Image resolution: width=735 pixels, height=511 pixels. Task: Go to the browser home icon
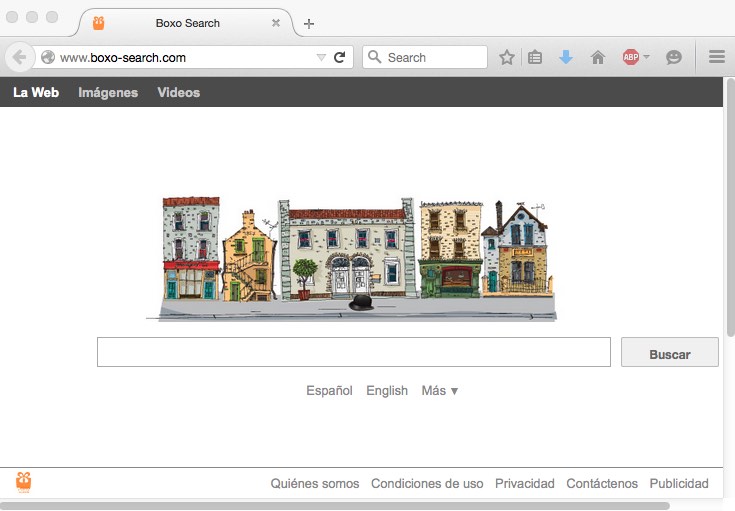coord(598,58)
